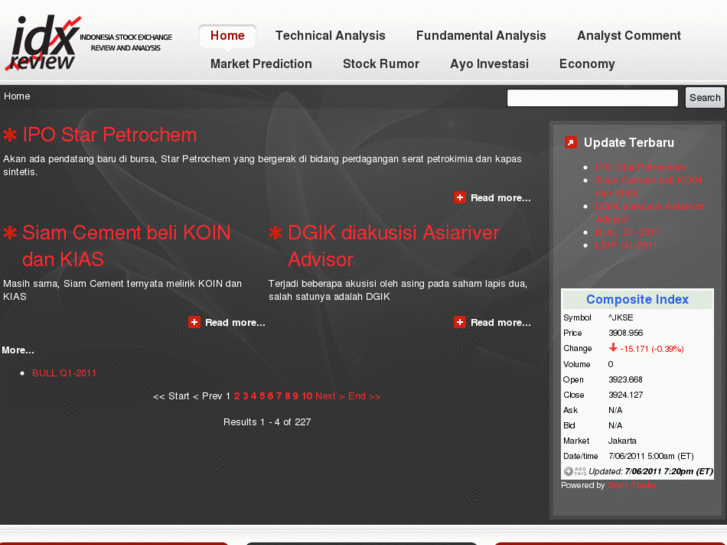This screenshot has width=727, height=545.
Task: Click the asterisk icon beside DGIK diakusisi heading
Action: tap(275, 232)
